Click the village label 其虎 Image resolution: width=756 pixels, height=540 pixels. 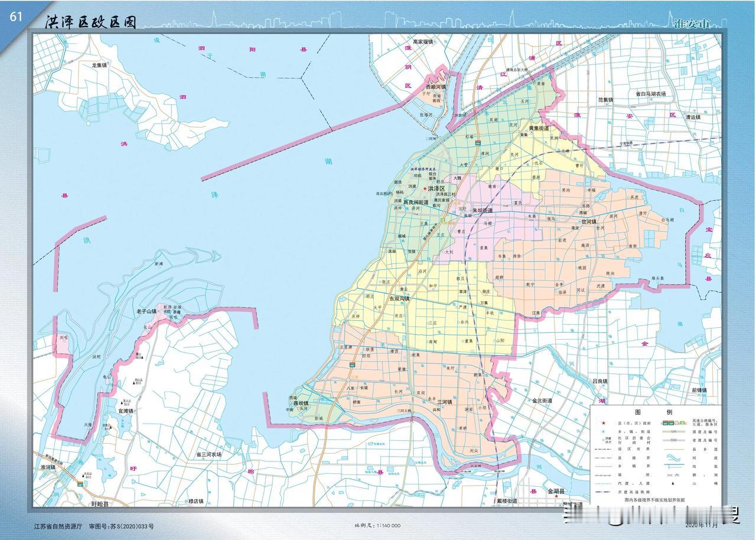(634, 197)
